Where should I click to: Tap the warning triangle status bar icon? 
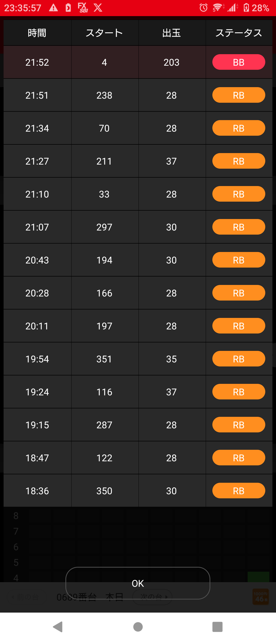[53, 8]
